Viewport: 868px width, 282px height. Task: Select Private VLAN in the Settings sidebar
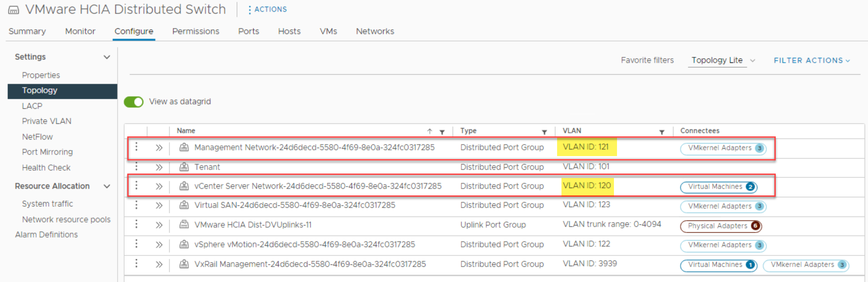tap(46, 121)
